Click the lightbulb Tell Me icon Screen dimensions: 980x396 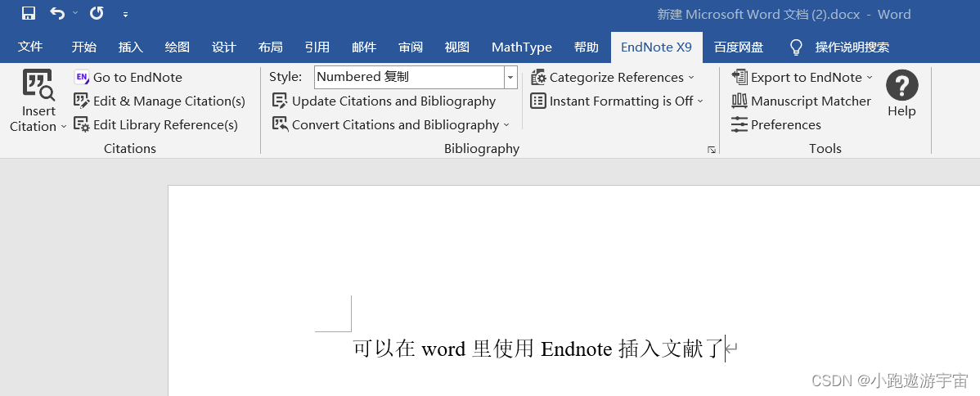[796, 47]
